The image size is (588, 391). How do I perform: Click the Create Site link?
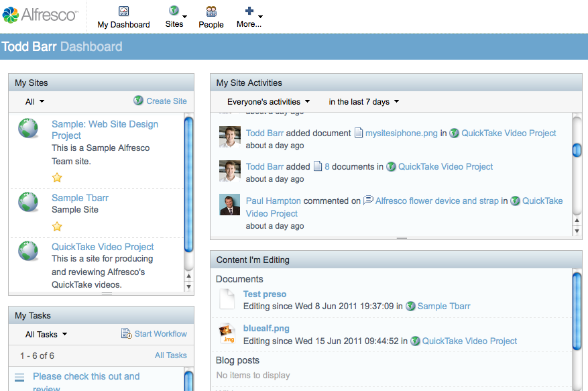tap(166, 101)
